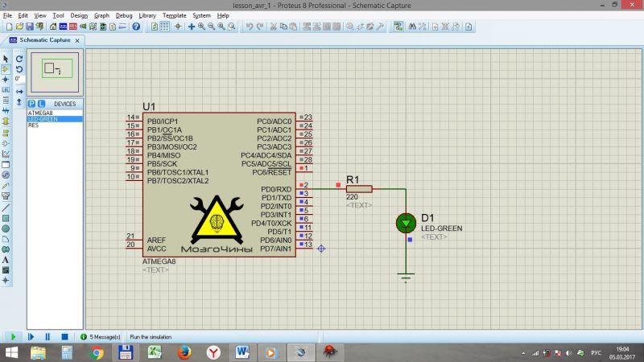Click the Undo toolbar arrow
The width and height of the screenshot is (644, 362).
point(250,27)
